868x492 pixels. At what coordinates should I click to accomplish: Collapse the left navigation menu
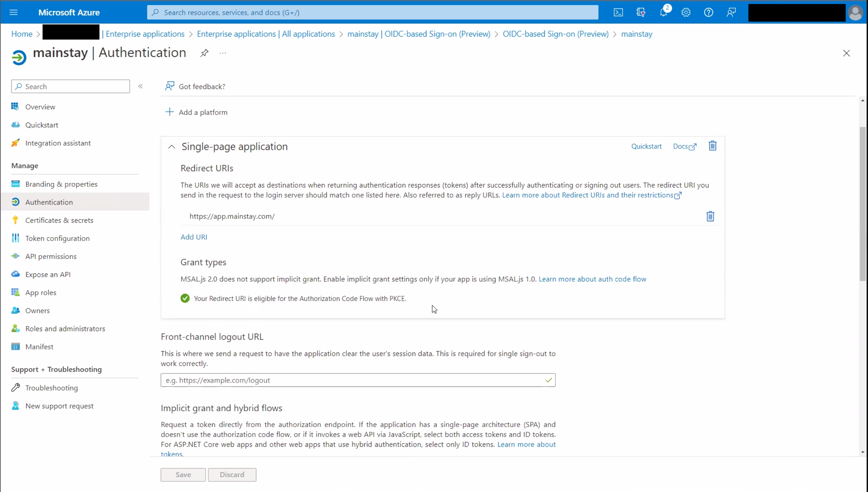(x=140, y=86)
